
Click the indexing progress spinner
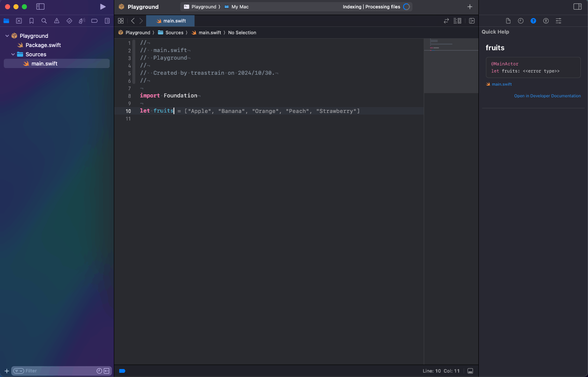[x=407, y=7]
